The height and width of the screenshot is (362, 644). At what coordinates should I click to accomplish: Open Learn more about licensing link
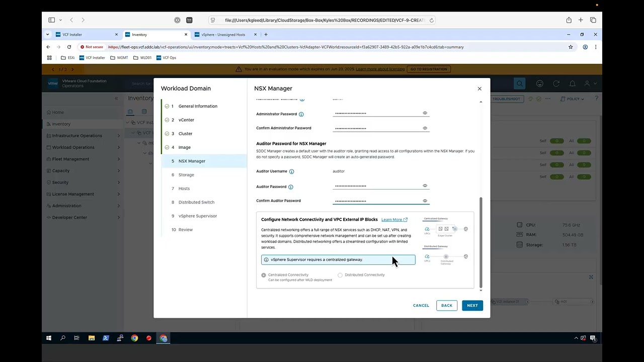[x=380, y=69]
